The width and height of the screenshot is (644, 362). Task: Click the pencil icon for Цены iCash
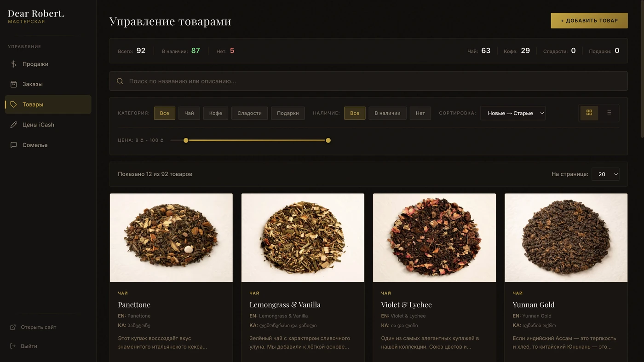[14, 125]
